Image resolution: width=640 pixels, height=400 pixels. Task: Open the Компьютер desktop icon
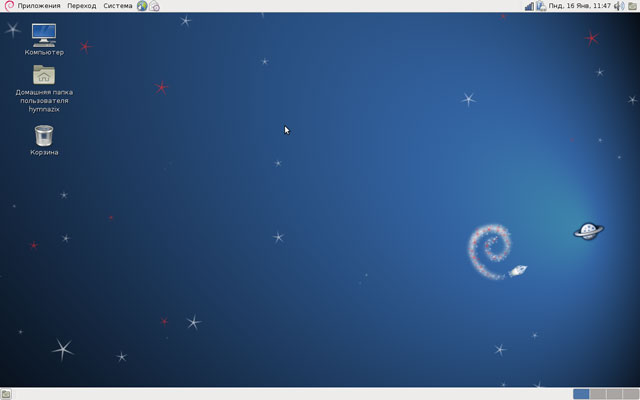44,40
